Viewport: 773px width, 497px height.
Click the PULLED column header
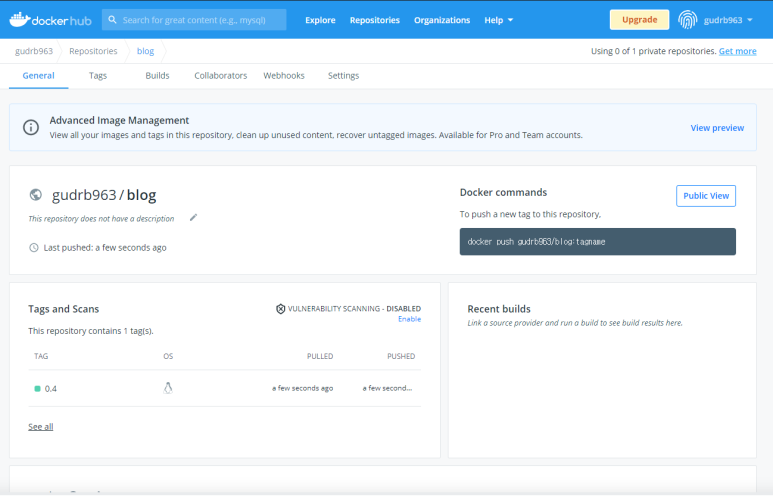pos(320,356)
